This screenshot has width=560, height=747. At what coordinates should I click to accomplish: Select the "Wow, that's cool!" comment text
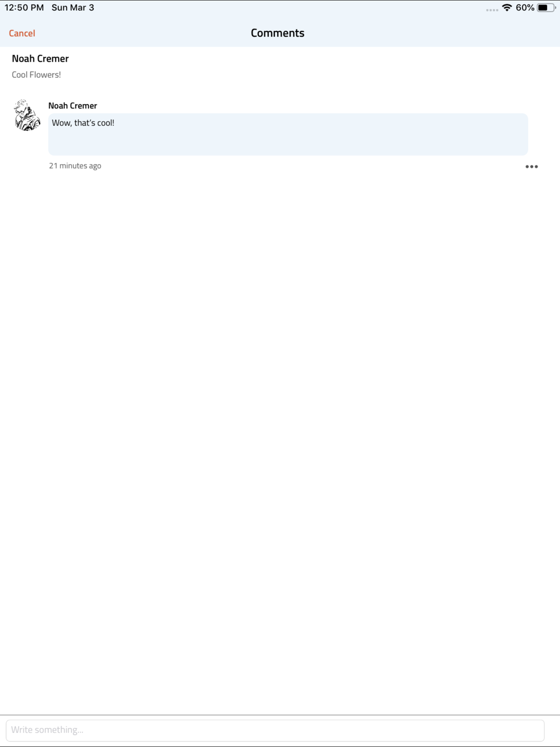83,123
